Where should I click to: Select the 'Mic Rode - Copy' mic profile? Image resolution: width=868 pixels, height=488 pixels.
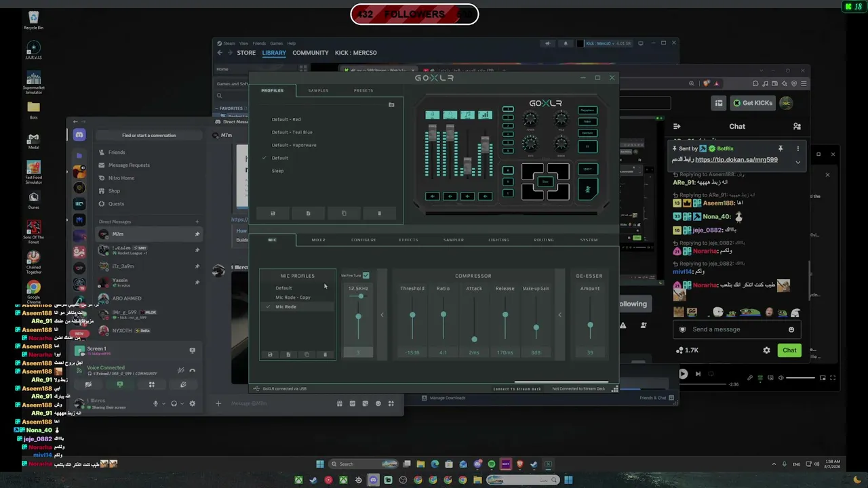293,298
